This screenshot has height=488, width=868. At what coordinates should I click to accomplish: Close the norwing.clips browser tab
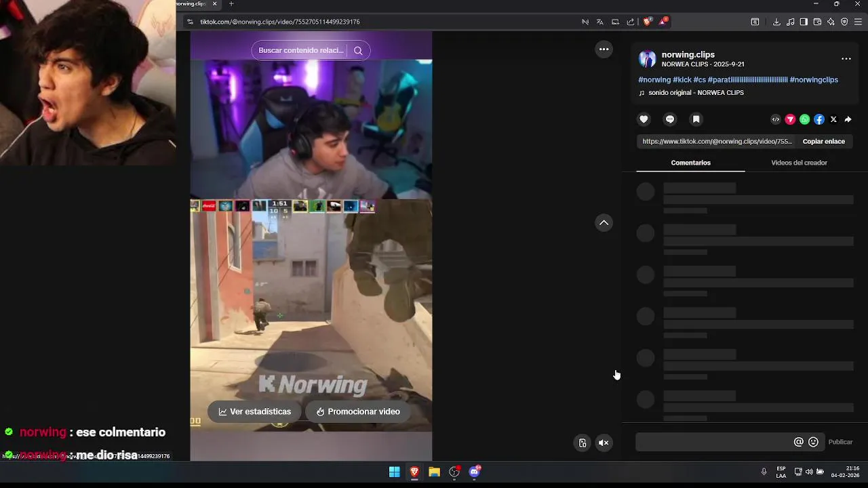click(x=215, y=4)
